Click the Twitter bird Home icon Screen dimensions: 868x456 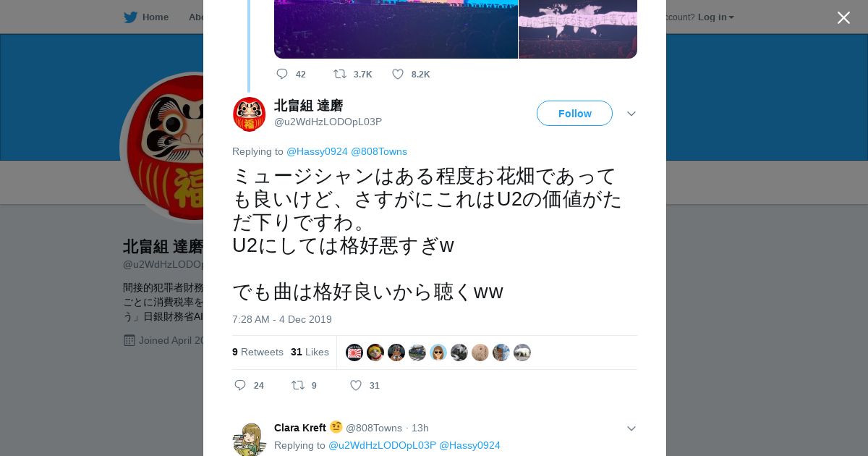[x=131, y=17]
